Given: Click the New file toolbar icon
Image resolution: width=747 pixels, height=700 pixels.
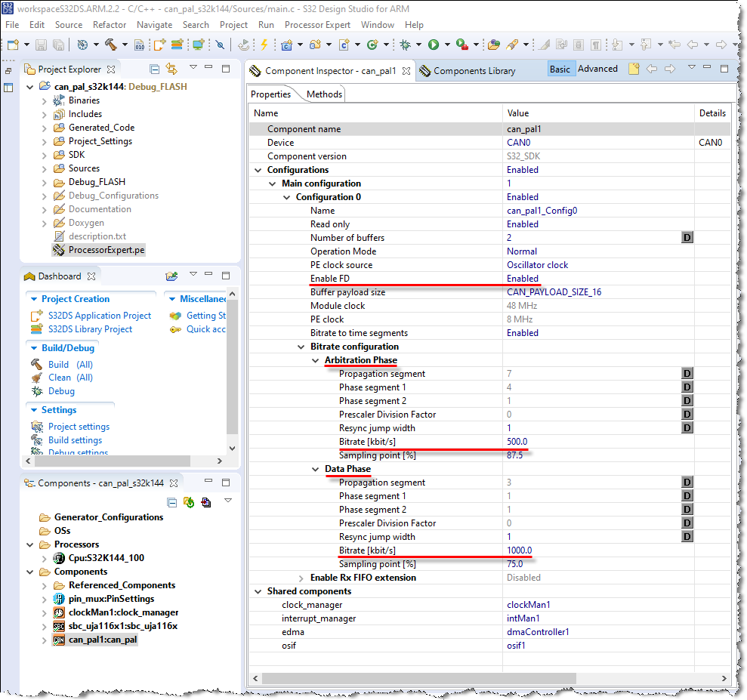Looking at the screenshot, I should click(x=14, y=45).
